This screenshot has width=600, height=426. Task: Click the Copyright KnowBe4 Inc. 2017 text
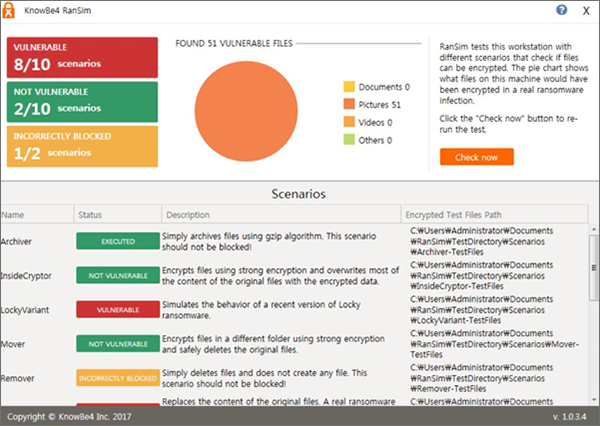point(69,416)
